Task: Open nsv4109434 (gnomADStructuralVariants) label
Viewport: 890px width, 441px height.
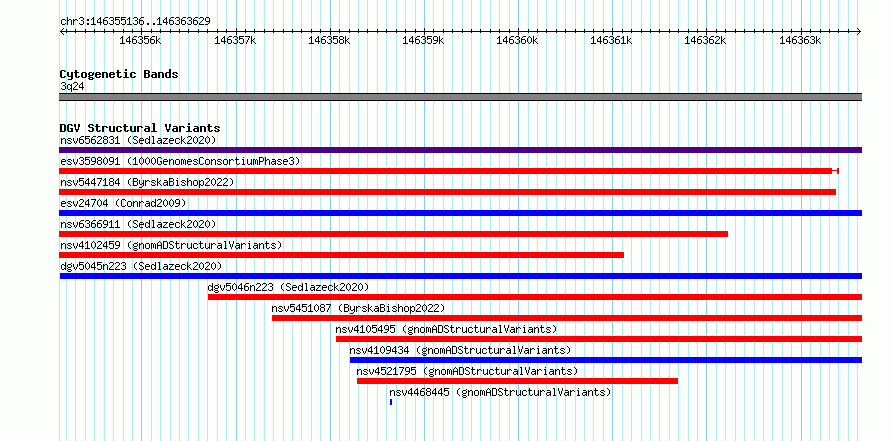Action: (460, 350)
